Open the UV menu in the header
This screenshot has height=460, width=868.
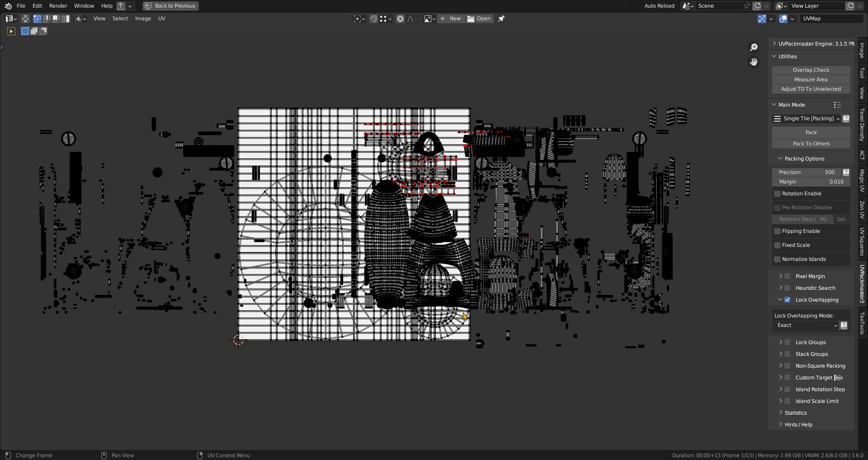[161, 19]
